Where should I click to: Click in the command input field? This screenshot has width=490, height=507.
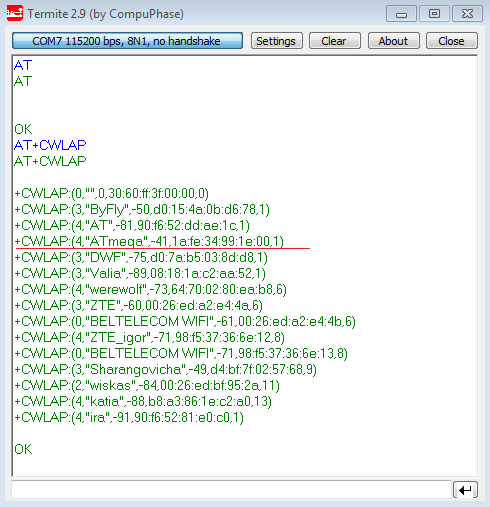(x=231, y=490)
